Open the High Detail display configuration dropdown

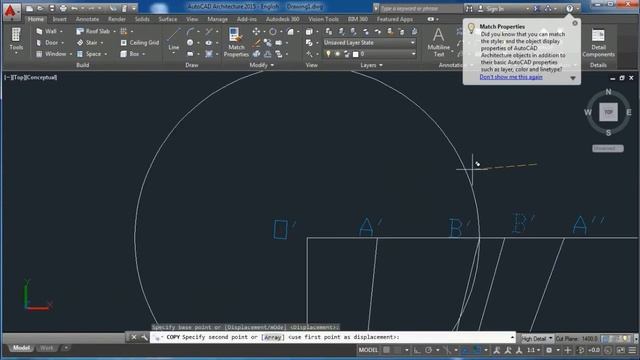tap(537, 339)
